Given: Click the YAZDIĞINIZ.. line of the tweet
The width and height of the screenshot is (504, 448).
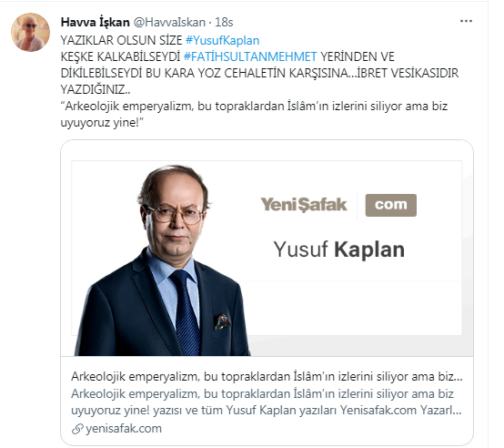Looking at the screenshot, I should pos(96,89).
